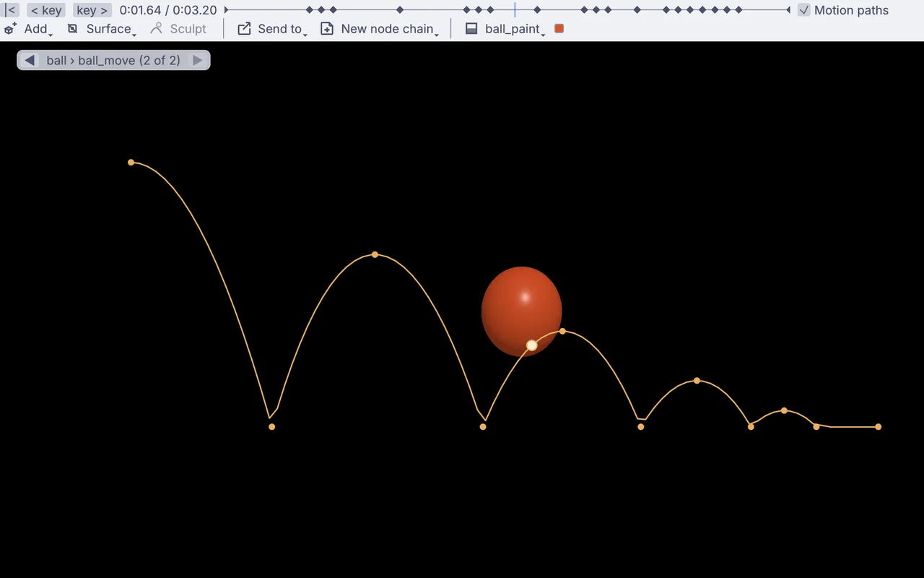Select the first ground-contact point of the path
This screenshot has height=578, width=924.
[271, 426]
